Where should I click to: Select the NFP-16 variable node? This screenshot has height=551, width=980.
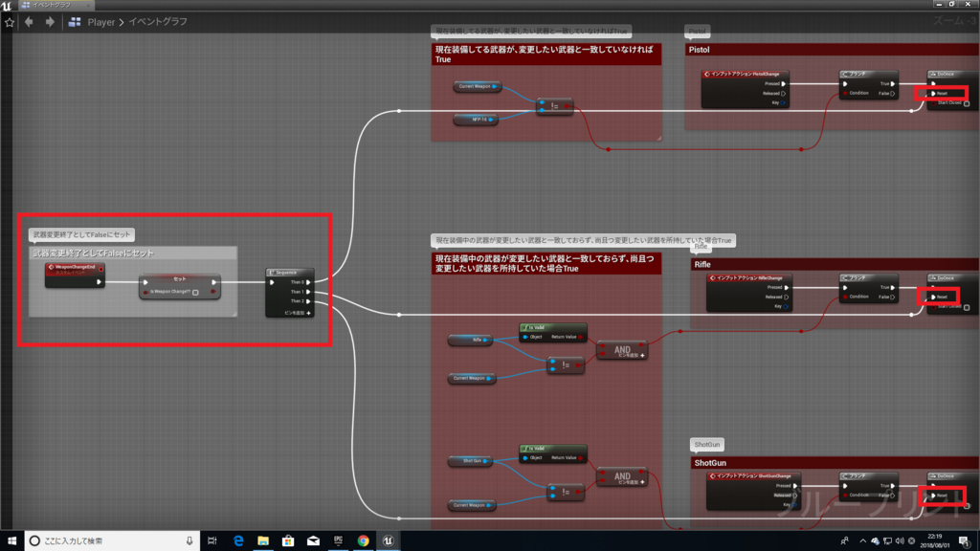[x=476, y=120]
